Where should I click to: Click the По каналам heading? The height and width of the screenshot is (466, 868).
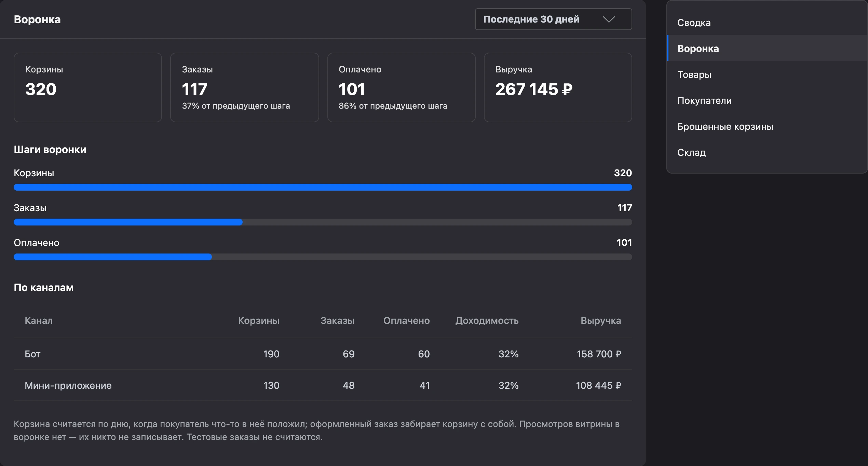(x=44, y=288)
